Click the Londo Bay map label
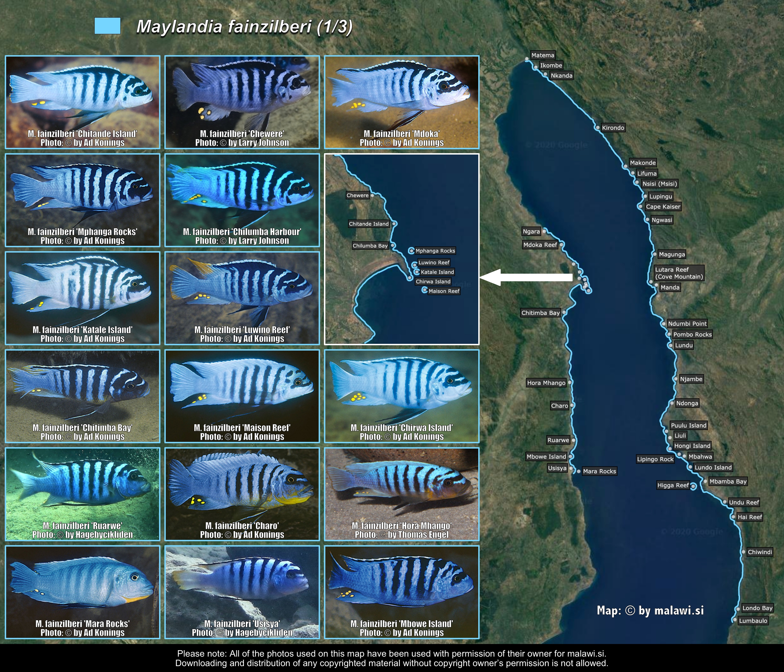The image size is (784, 672). coord(757,608)
